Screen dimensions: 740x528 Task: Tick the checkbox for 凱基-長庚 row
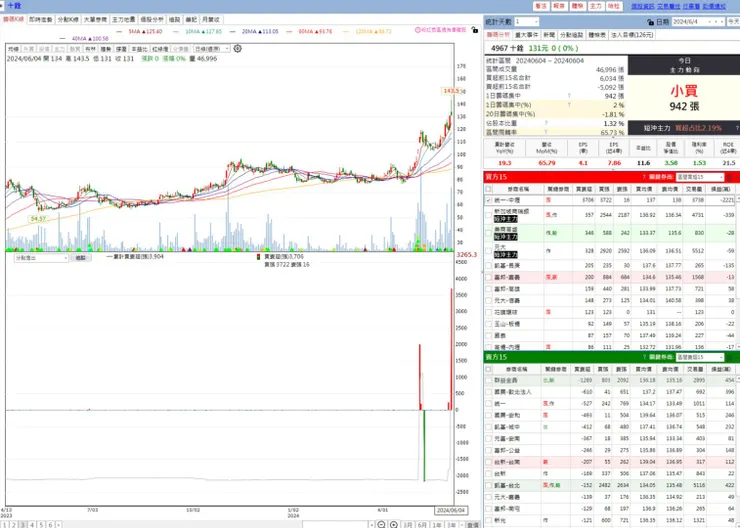pyautogui.click(x=488, y=266)
